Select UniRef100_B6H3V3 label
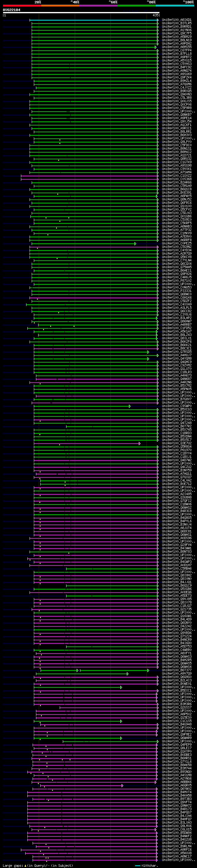Viewport: 197px width, 868px height. pyautogui.click(x=177, y=135)
